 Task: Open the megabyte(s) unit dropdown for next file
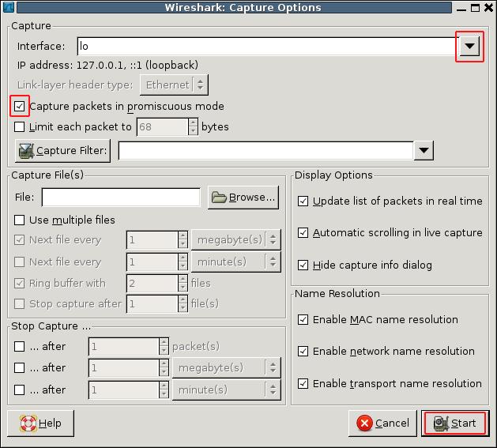pyautogui.click(x=236, y=239)
